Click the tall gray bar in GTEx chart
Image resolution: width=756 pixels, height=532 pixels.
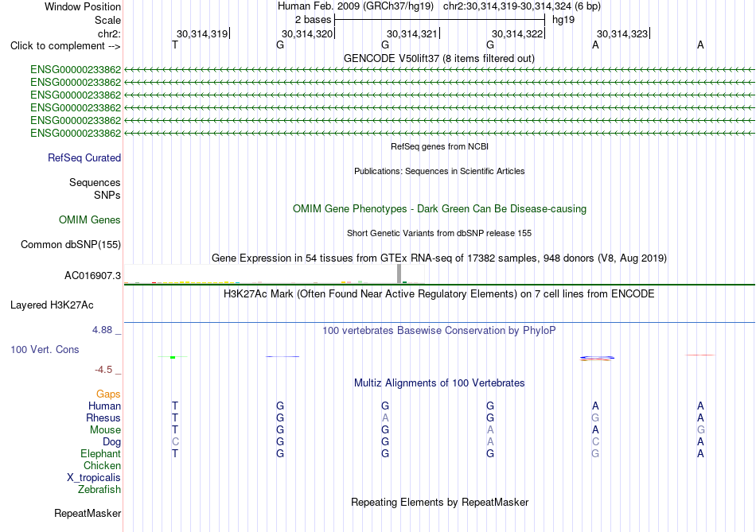coord(399,274)
